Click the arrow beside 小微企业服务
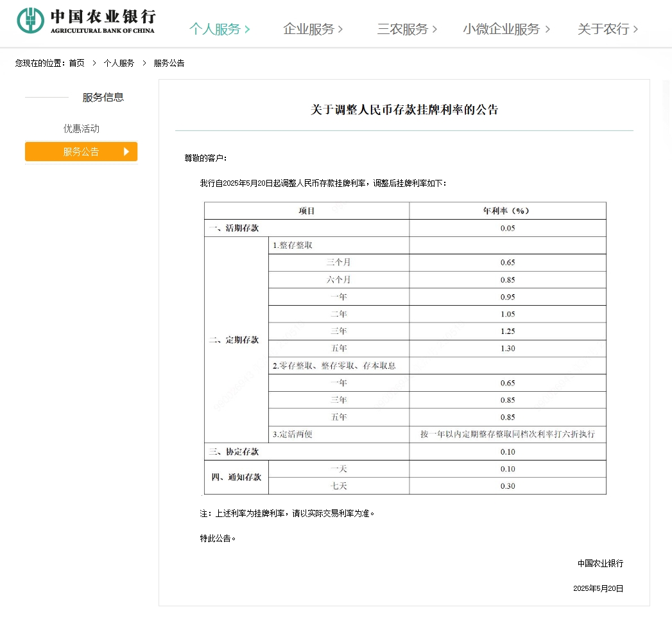This screenshot has width=672, height=632. pos(547,29)
